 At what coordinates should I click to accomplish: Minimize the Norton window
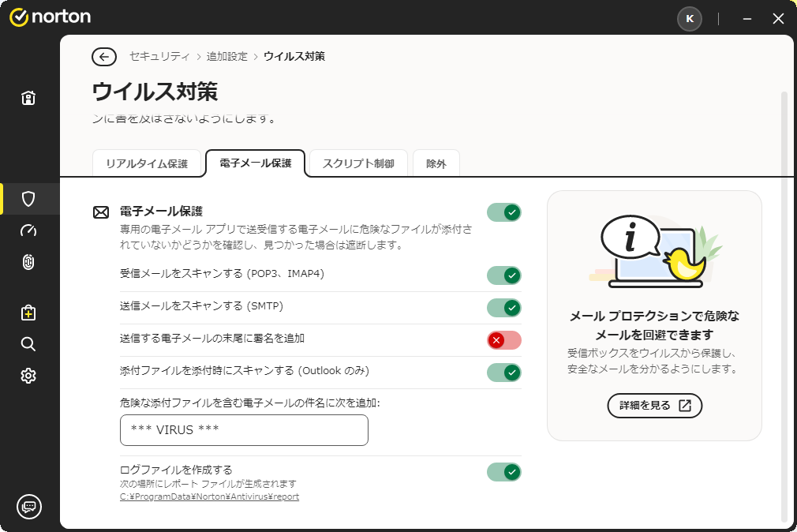pos(747,19)
